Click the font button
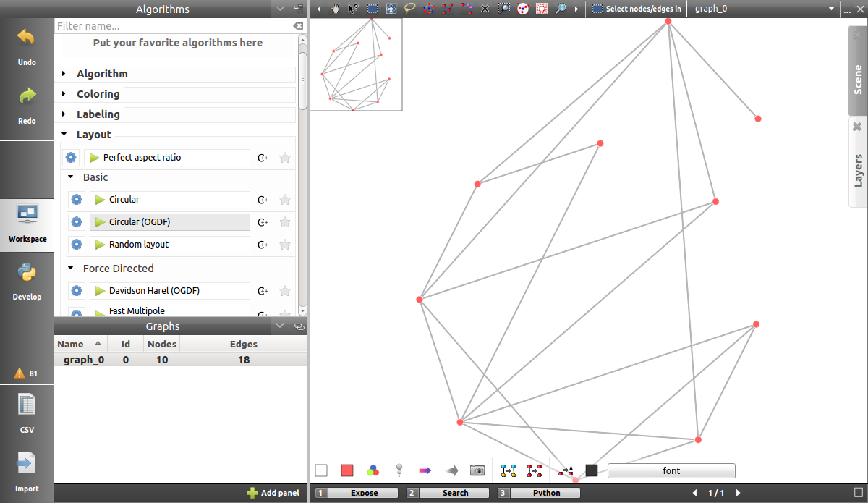 pyautogui.click(x=671, y=470)
